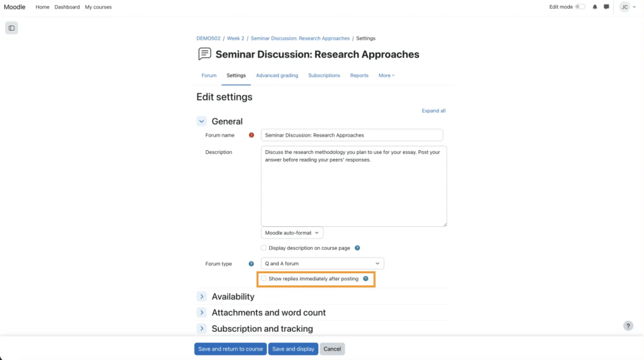Click Save and return to course
644x360 pixels.
click(230, 349)
